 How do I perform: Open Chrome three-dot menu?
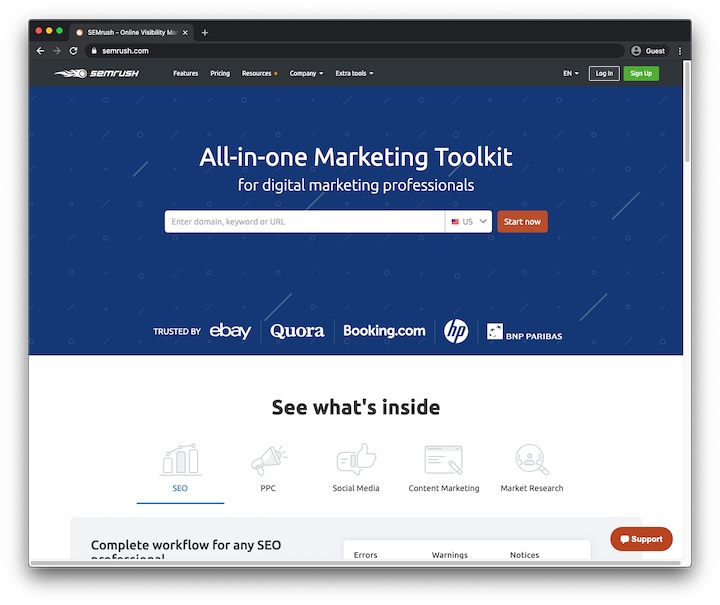680,51
